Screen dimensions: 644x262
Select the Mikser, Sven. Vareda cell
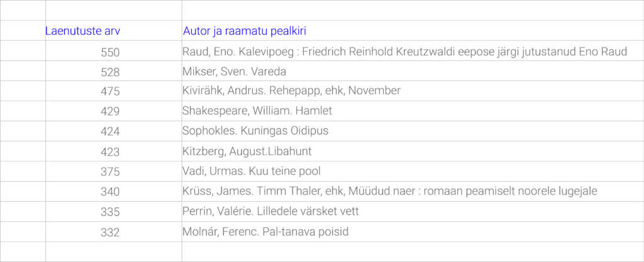(413, 70)
